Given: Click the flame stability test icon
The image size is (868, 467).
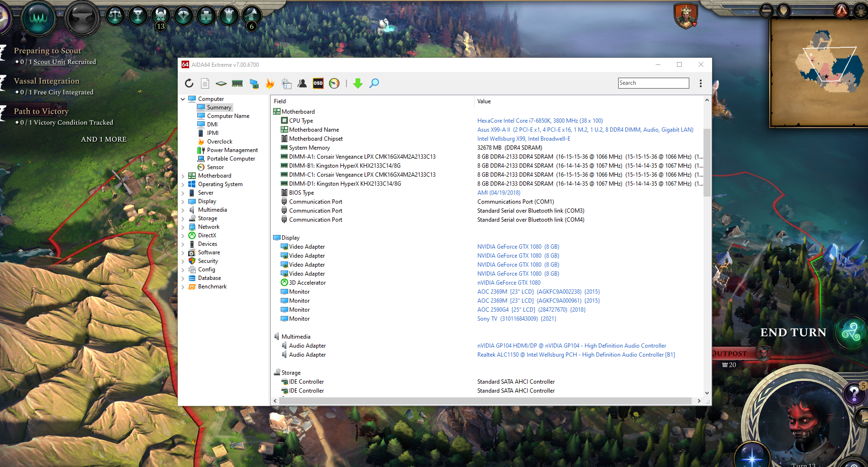Looking at the screenshot, I should pos(270,83).
